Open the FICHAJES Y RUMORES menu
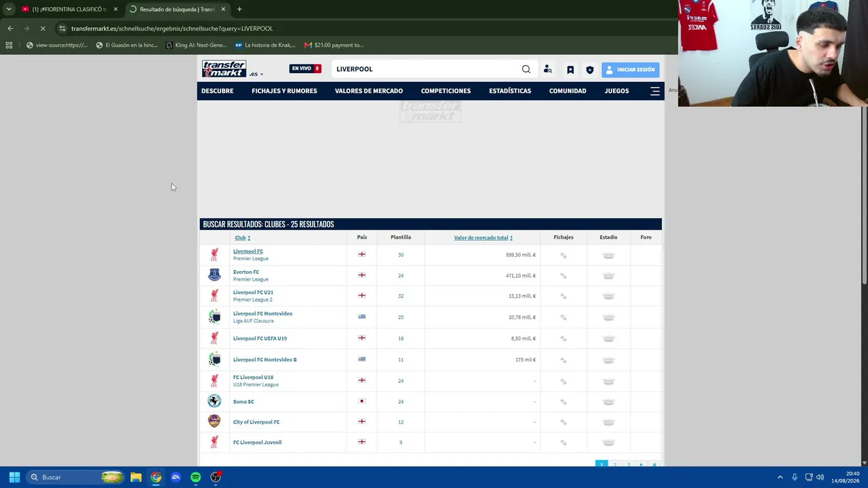 click(284, 91)
